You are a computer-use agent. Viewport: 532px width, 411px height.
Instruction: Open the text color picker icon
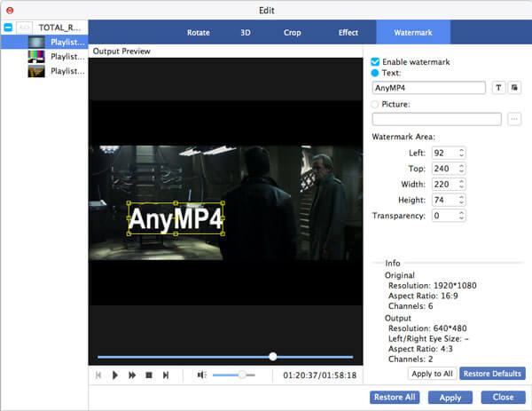pyautogui.click(x=514, y=88)
